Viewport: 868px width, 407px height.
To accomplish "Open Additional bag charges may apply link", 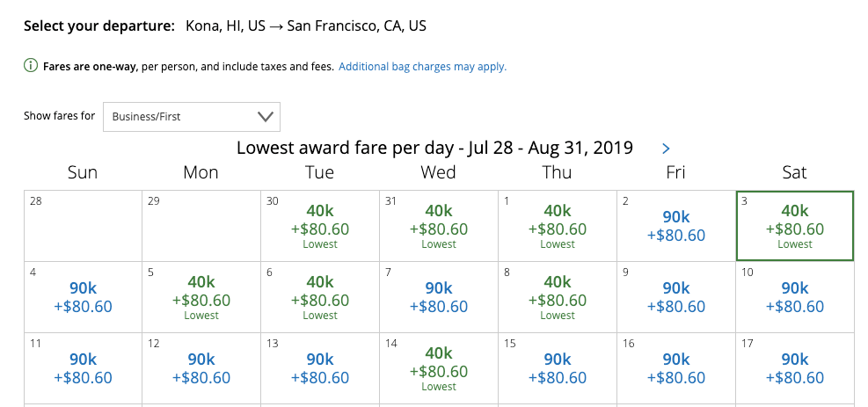I will tap(422, 66).
